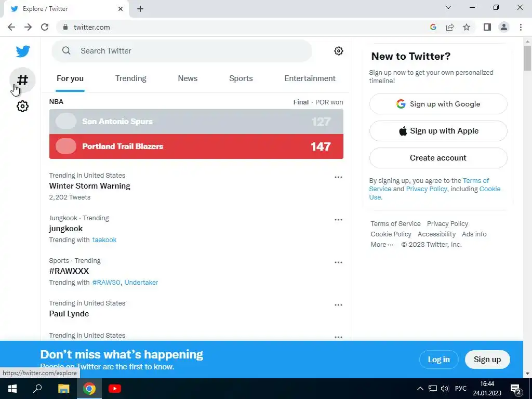Click the magnifier icon in Search Twitter box
Screen dimensions: 532x399
[x=66, y=51]
